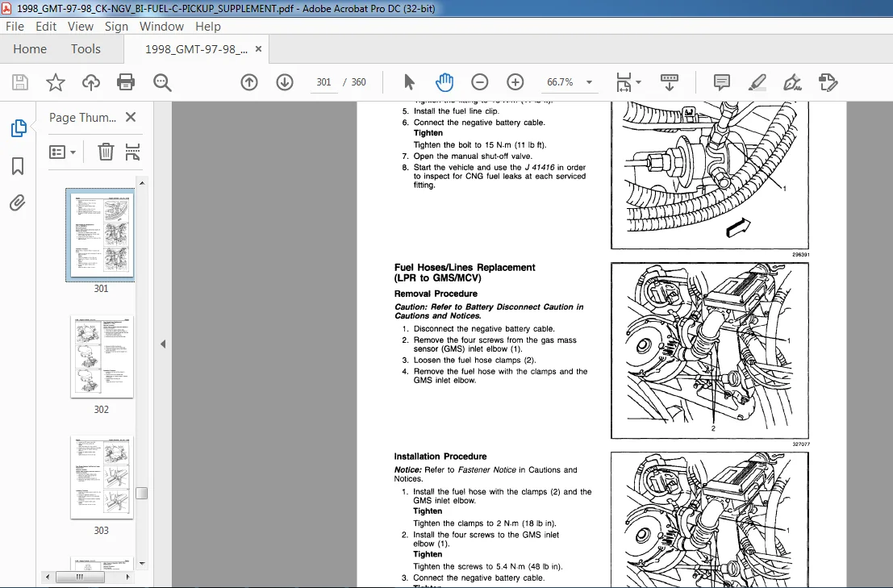Open the find text magnifier tool
Viewport: 893px width, 588px height.
tap(162, 82)
